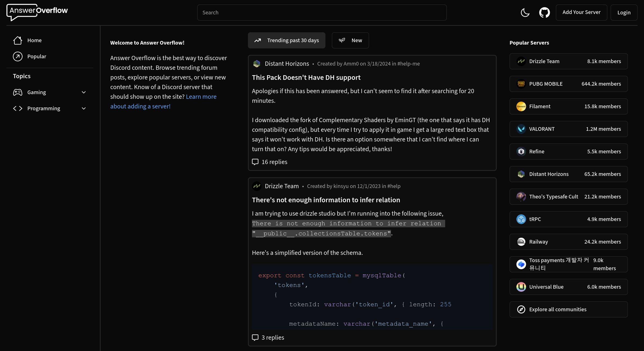Click the Answer Overflow logo
The height and width of the screenshot is (351, 644).
37,12
